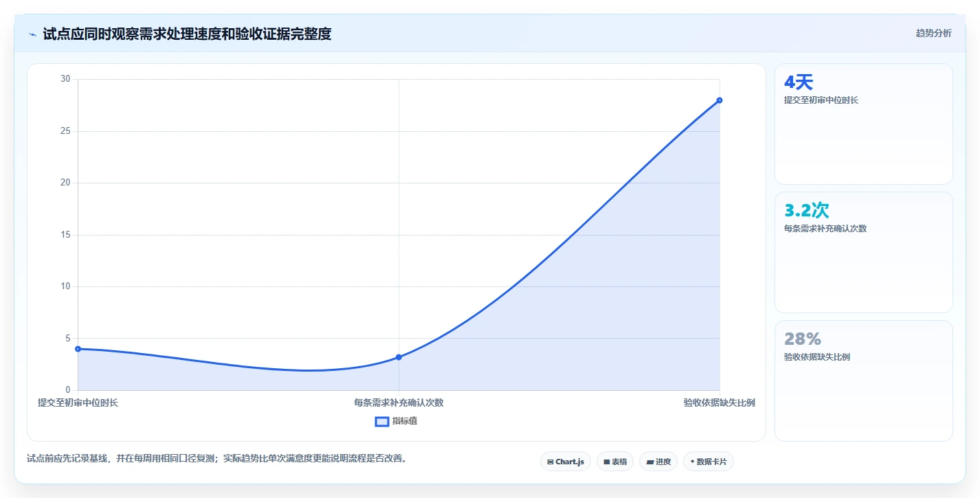Click x-axis label 验收依据缺失比例
This screenshot has width=980, height=498.
[719, 403]
